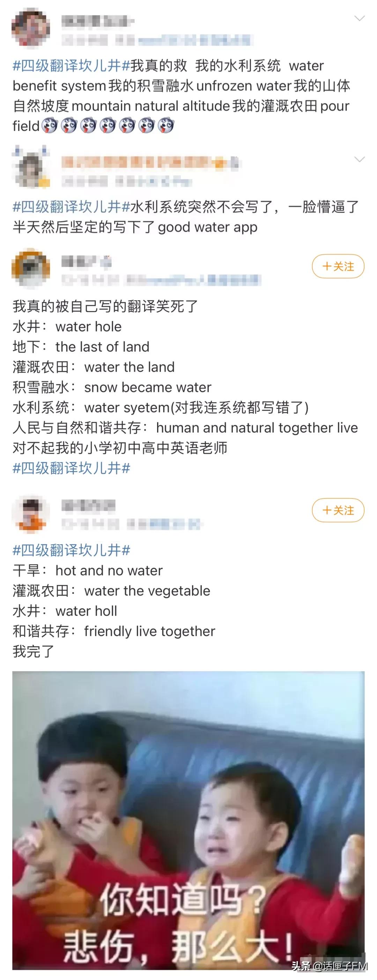Open avatar of the "hot and no water" poster

(30, 514)
